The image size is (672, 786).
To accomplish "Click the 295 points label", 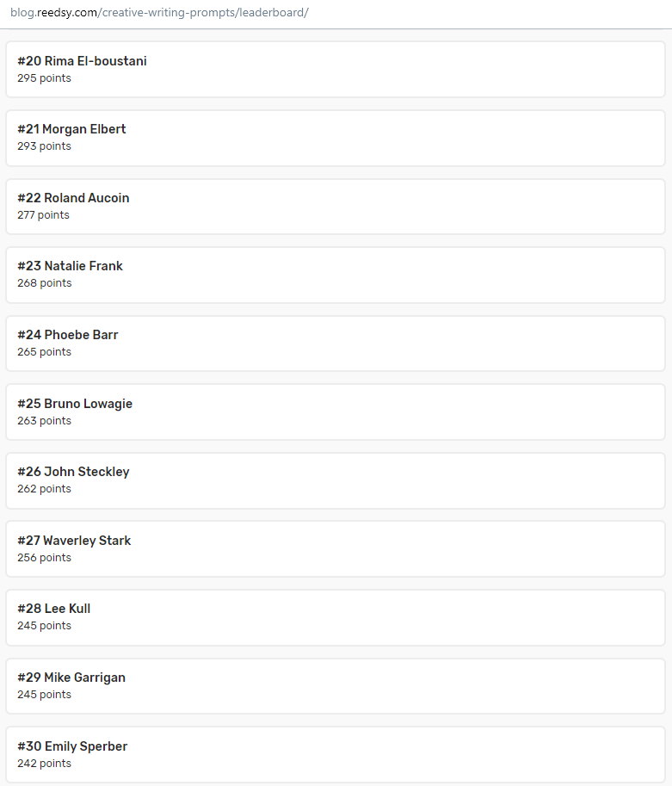I will (x=44, y=78).
